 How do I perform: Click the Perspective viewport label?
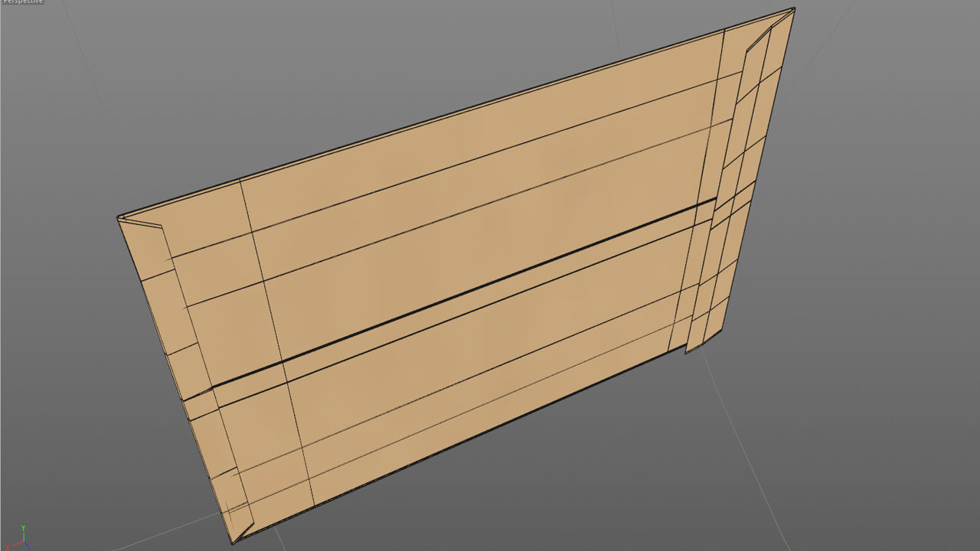tap(22, 2)
